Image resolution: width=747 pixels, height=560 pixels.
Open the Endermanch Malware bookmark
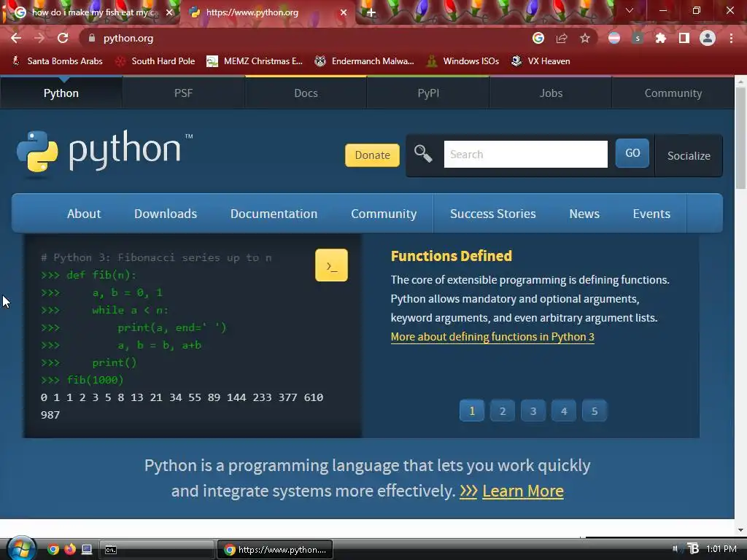[x=365, y=61]
